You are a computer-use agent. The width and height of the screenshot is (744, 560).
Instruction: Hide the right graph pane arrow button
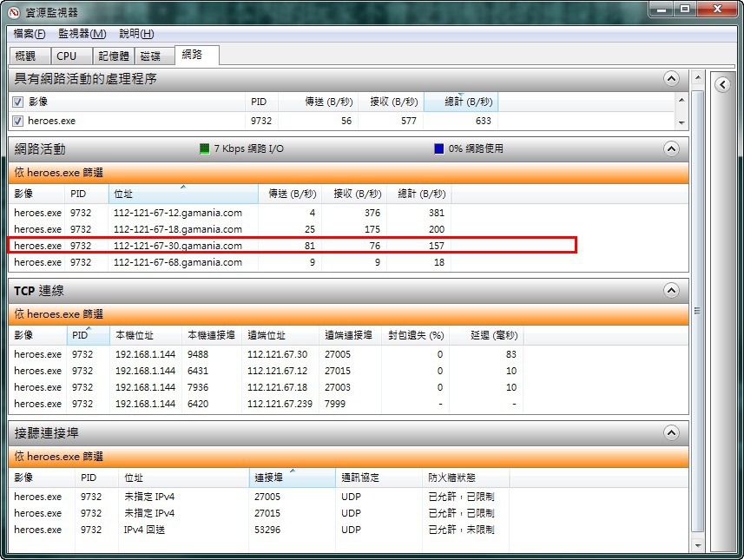[722, 85]
